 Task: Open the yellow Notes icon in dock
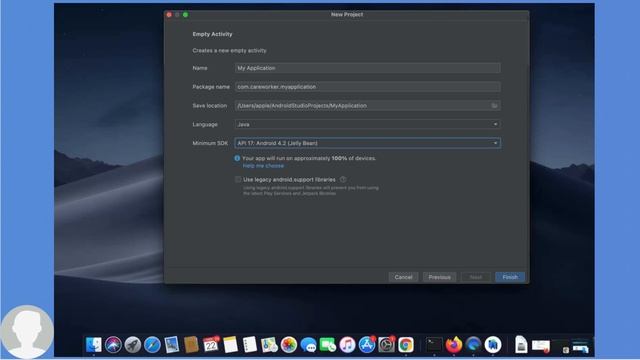coord(230,345)
